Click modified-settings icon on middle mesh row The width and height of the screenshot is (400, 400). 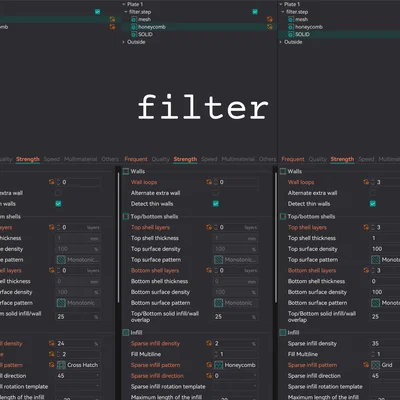[x=270, y=19]
